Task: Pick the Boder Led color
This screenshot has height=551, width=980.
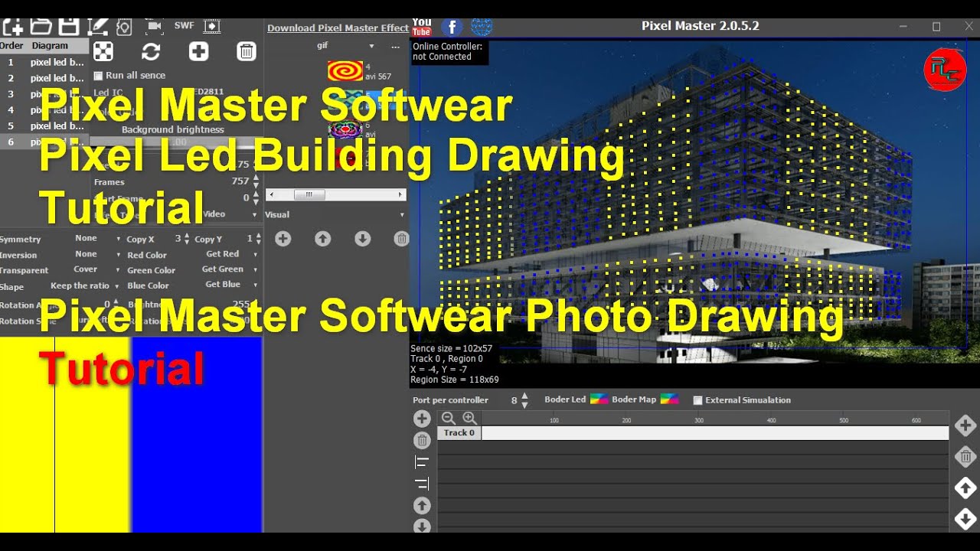Action: [x=599, y=399]
